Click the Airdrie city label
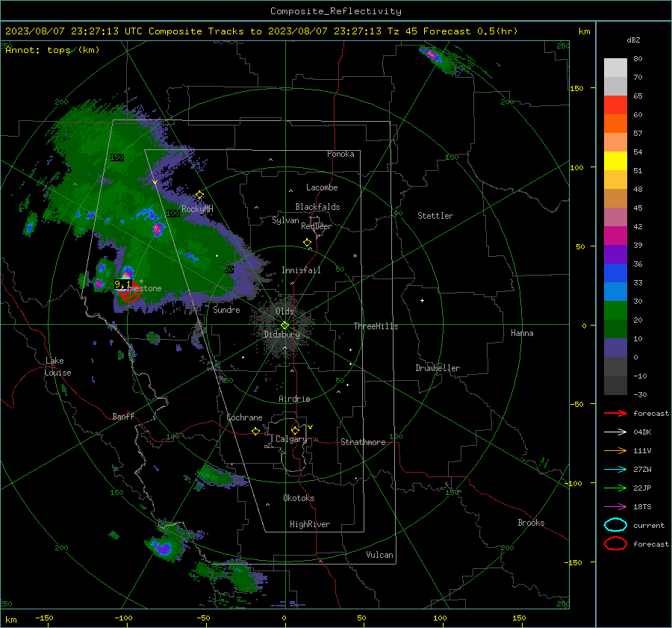Viewport: 672px width, 628px height. (294, 399)
